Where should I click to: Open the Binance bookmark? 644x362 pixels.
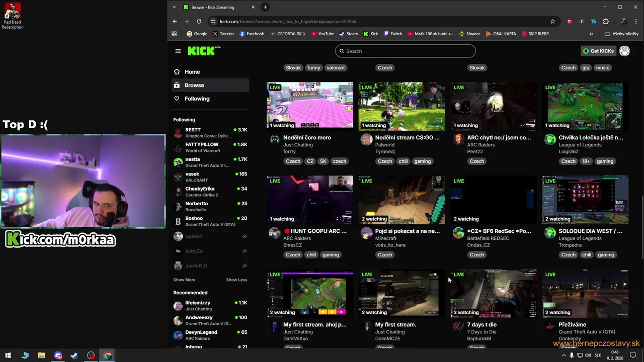pyautogui.click(x=470, y=34)
